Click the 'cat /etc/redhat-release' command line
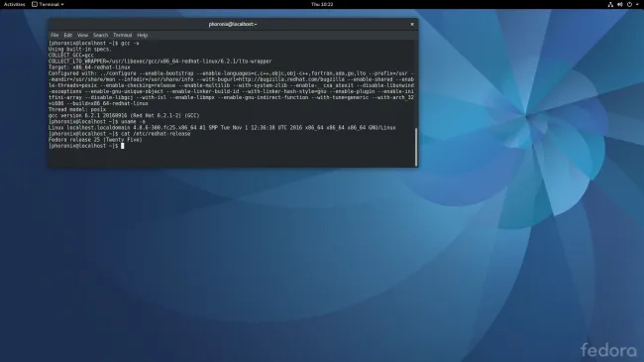 (x=119, y=134)
